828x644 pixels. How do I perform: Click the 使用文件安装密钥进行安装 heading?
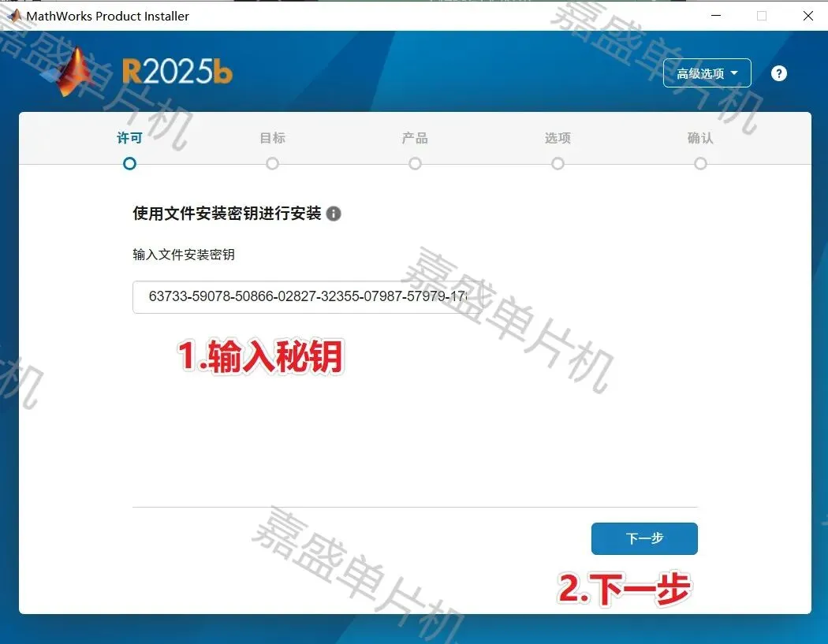point(227,214)
